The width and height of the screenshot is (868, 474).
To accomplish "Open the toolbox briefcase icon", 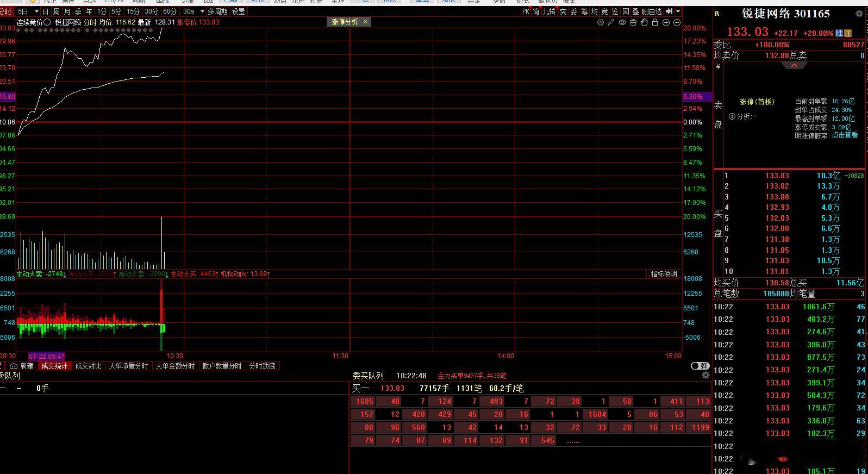I will [633, 22].
